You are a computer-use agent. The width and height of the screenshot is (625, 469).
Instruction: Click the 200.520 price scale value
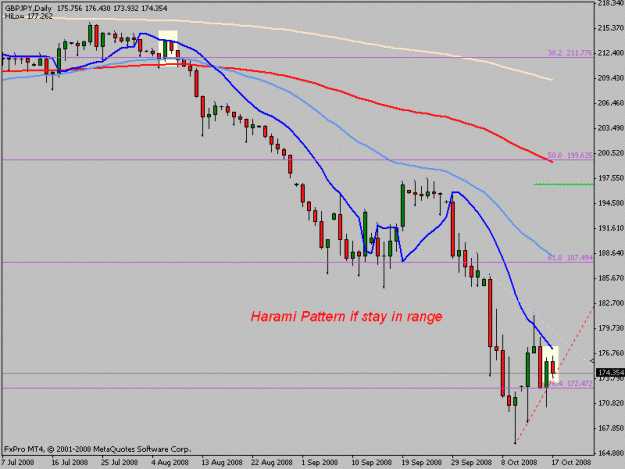point(611,153)
